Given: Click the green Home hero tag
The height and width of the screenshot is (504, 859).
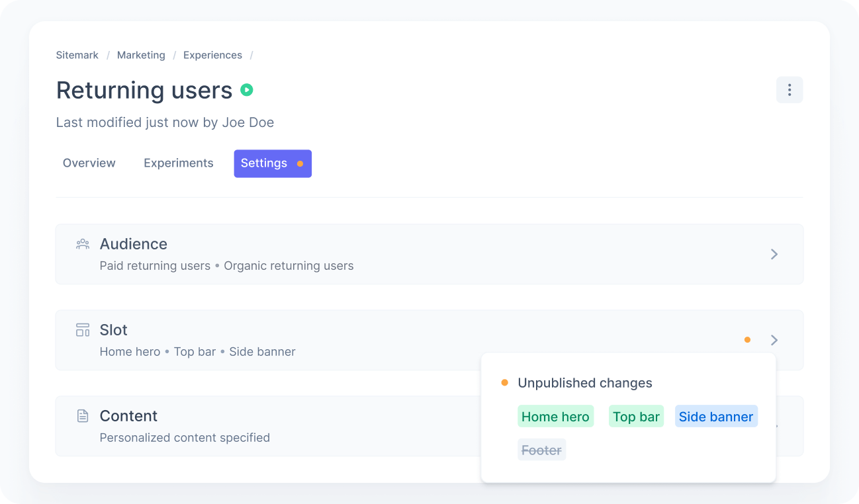Looking at the screenshot, I should (x=555, y=417).
